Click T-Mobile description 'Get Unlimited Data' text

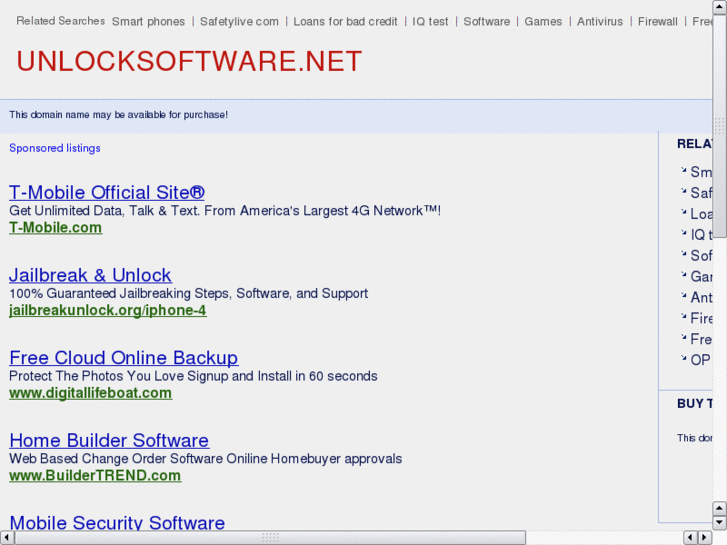point(225,211)
